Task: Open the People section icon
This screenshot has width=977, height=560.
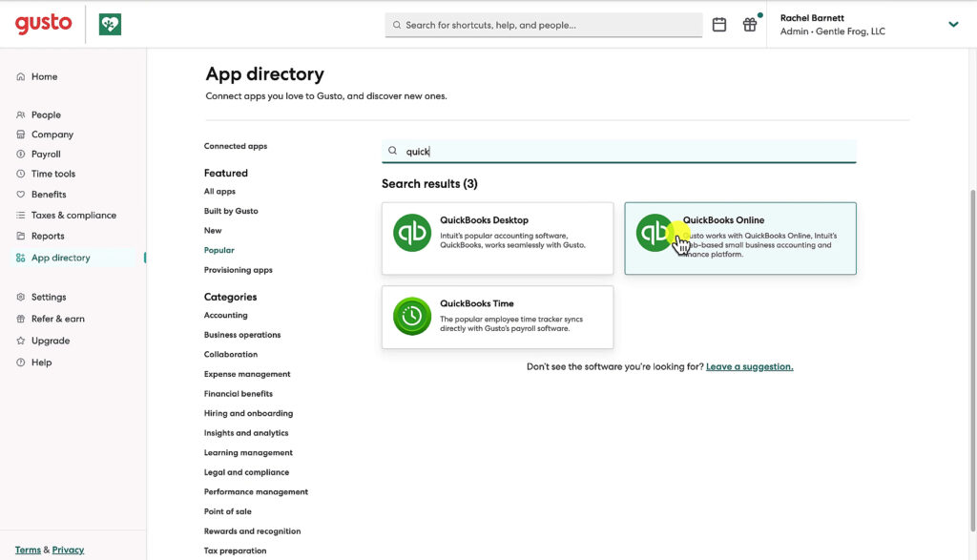Action: (19, 114)
